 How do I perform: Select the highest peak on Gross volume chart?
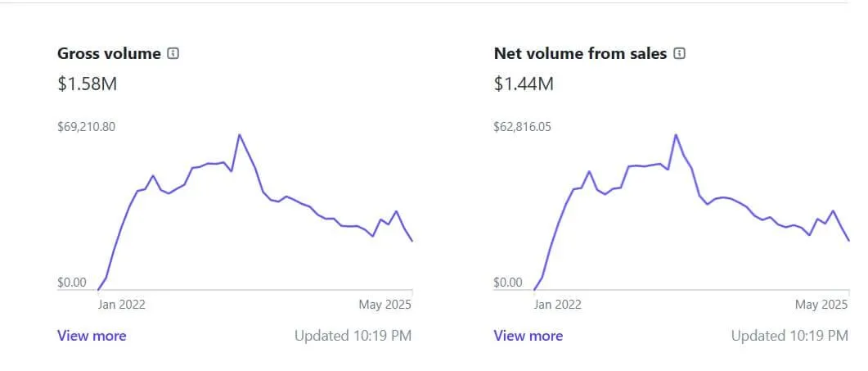pos(239,135)
